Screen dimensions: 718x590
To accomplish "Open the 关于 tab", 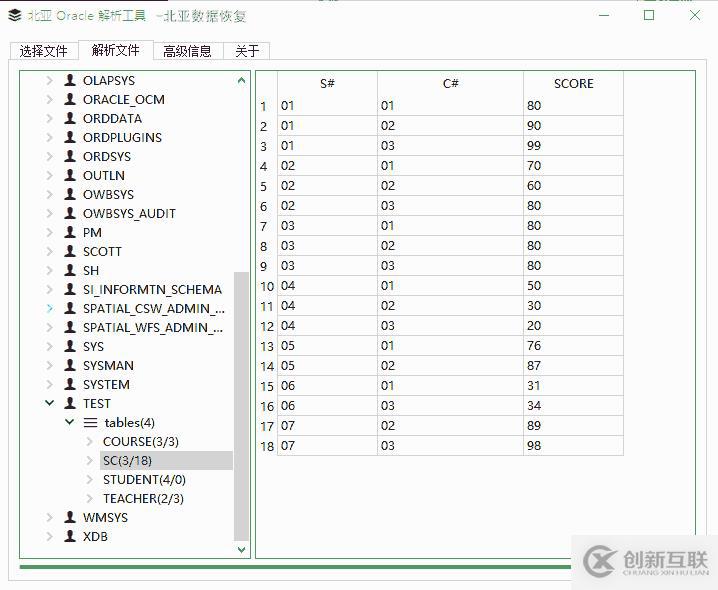I will tap(246, 51).
